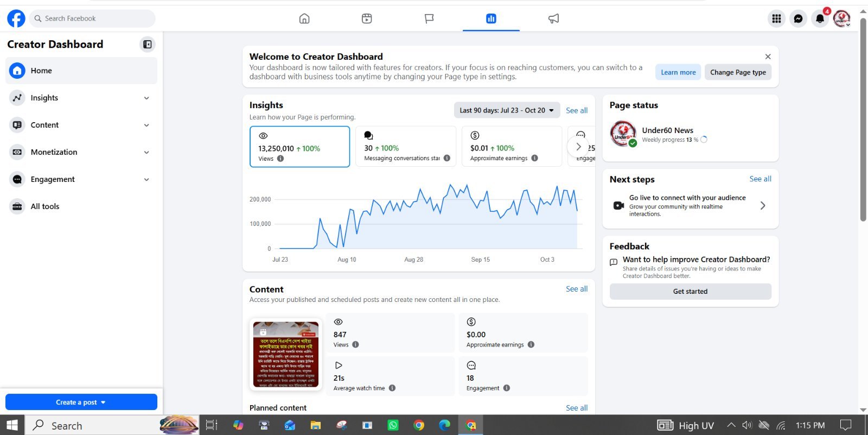Open the Pages flag icon in top navigation
868x435 pixels.
429,18
